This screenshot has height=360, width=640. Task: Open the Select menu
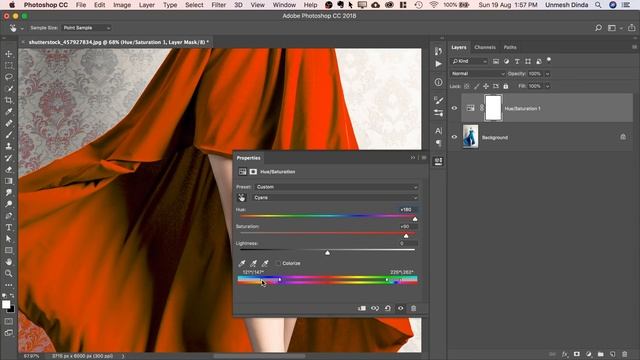pyautogui.click(x=194, y=5)
